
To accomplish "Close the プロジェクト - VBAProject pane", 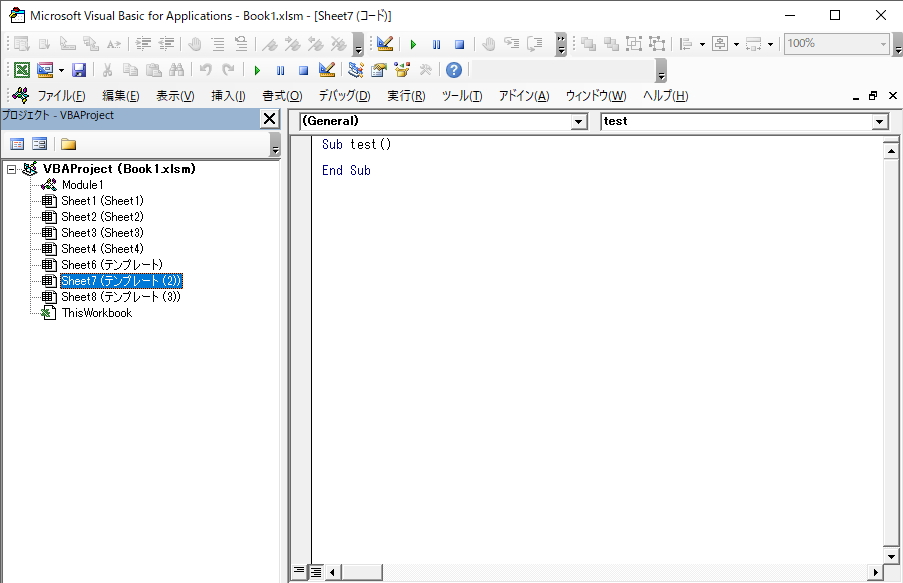I will [x=270, y=119].
